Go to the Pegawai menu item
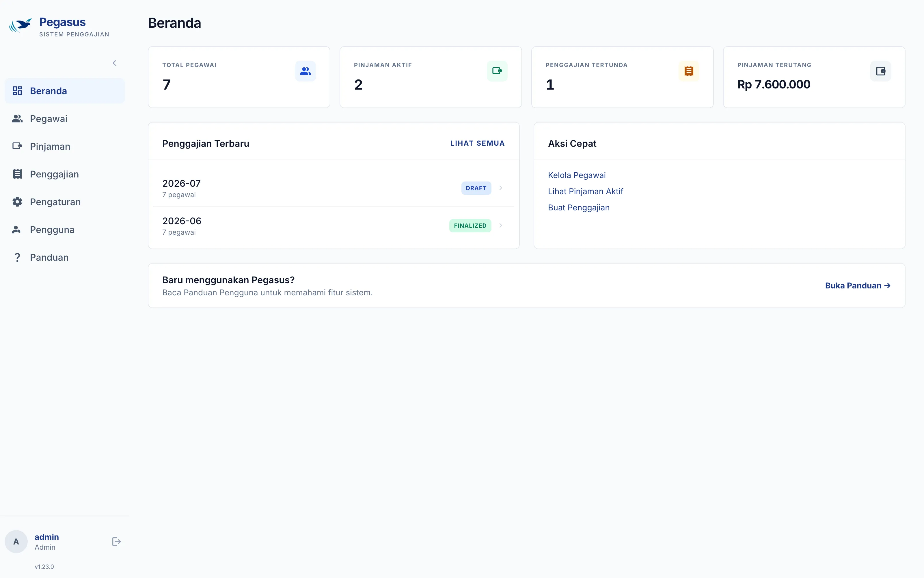Screen dimensions: 924x578 pyautogui.click(x=64, y=118)
